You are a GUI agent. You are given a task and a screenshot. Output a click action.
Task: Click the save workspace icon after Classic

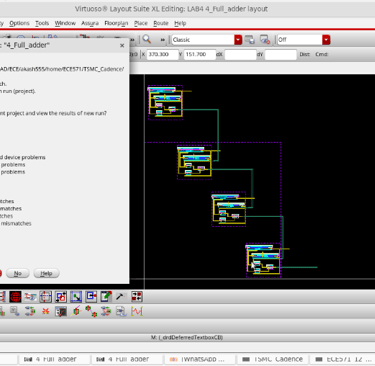click(x=250, y=40)
